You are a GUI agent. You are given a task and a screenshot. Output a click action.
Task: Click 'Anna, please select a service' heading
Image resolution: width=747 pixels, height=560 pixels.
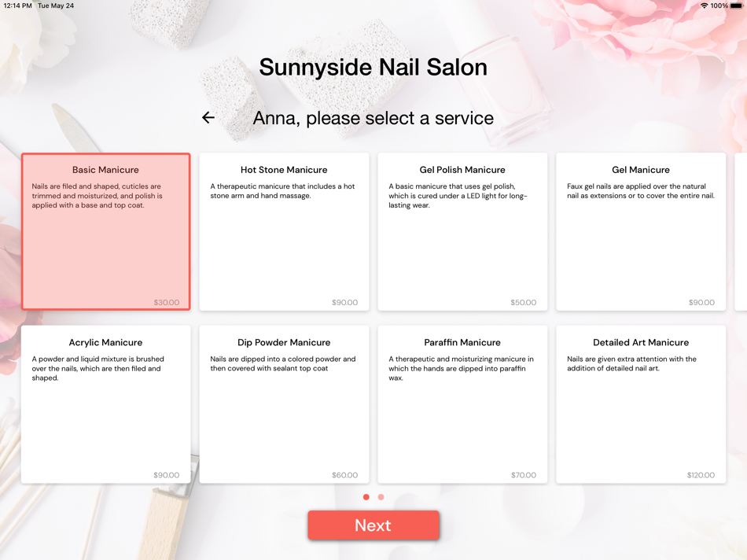coord(373,118)
